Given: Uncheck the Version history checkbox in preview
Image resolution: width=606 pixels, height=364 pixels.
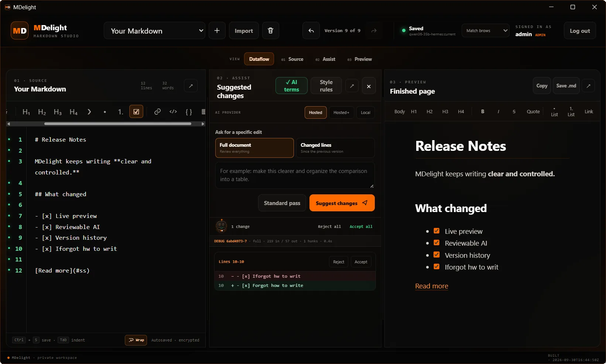Looking at the screenshot, I should point(436,255).
